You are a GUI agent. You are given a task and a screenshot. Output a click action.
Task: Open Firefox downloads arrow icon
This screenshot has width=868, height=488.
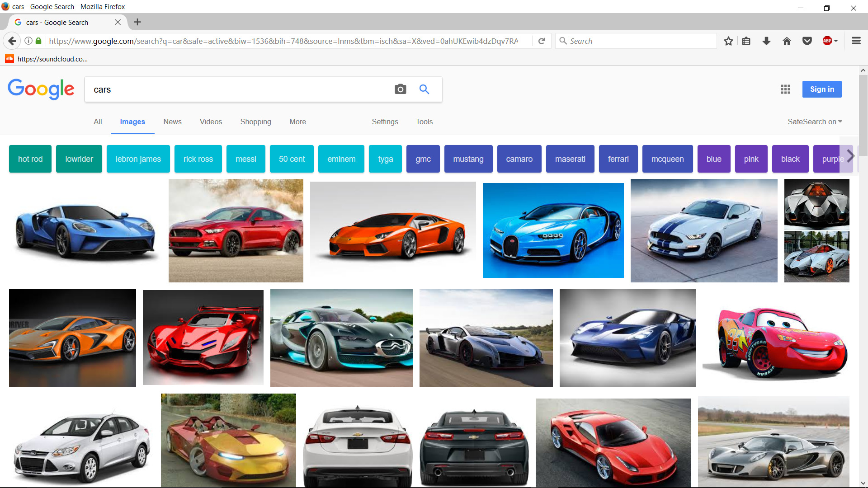pyautogui.click(x=766, y=41)
